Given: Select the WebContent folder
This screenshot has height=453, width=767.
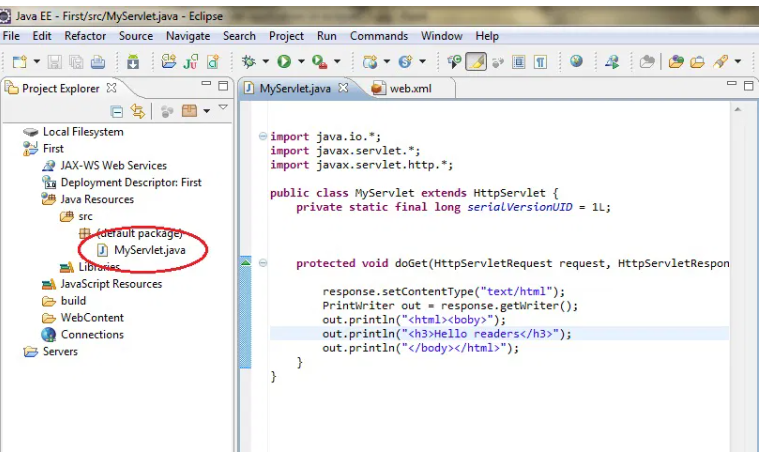Looking at the screenshot, I should click(91, 318).
